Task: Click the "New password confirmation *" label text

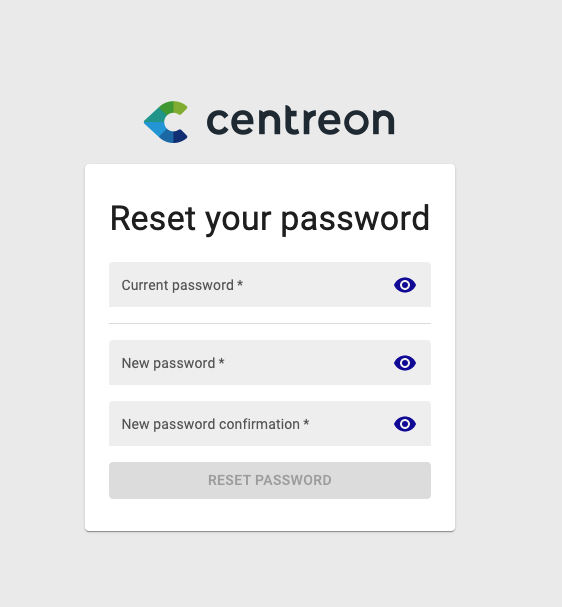Action: coord(215,424)
